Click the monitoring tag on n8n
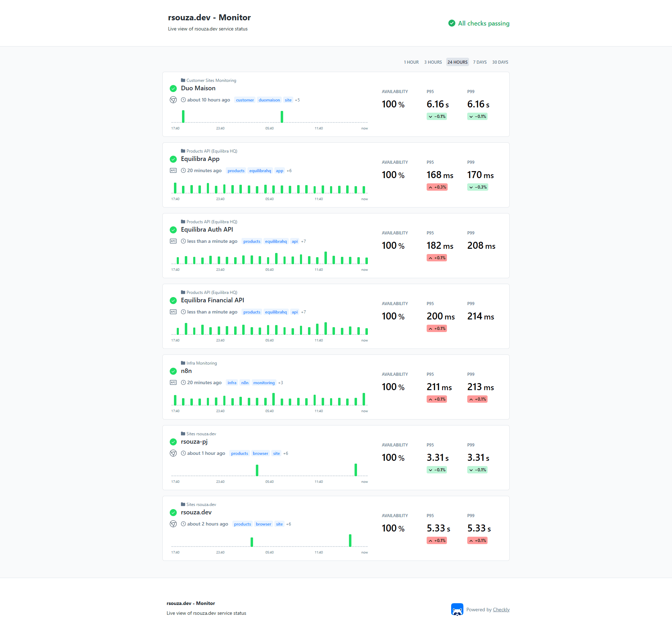This screenshot has height=641, width=672. click(264, 383)
